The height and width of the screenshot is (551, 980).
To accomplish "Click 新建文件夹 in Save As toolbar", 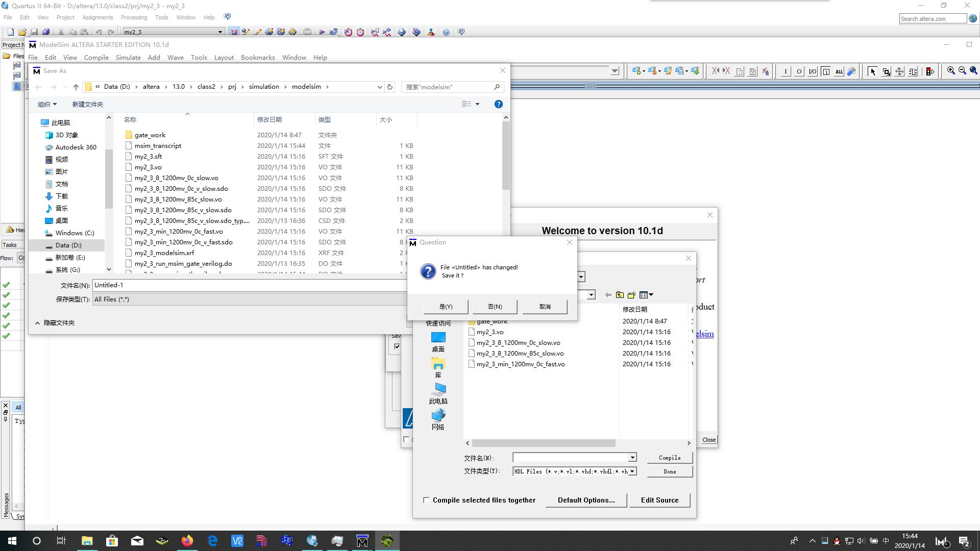I will coord(87,104).
